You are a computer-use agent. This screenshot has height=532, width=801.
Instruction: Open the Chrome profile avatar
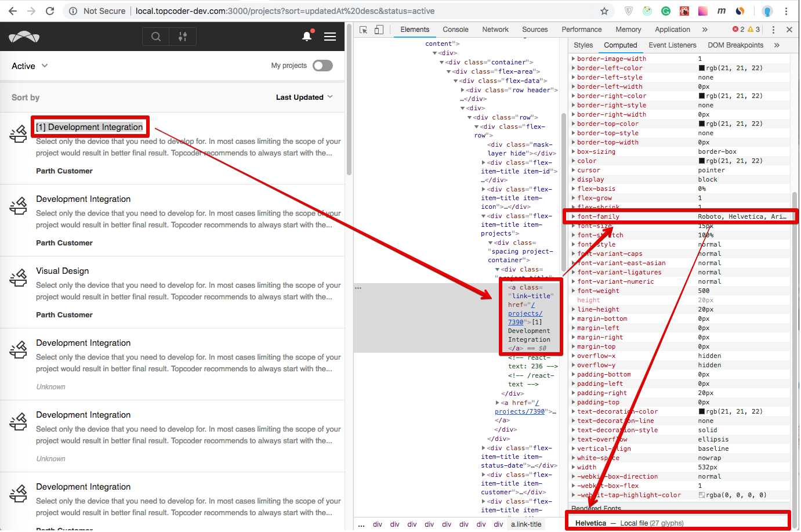[x=767, y=11]
